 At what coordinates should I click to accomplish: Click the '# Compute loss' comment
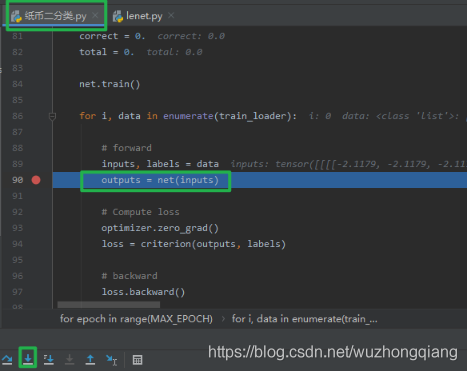click(140, 212)
